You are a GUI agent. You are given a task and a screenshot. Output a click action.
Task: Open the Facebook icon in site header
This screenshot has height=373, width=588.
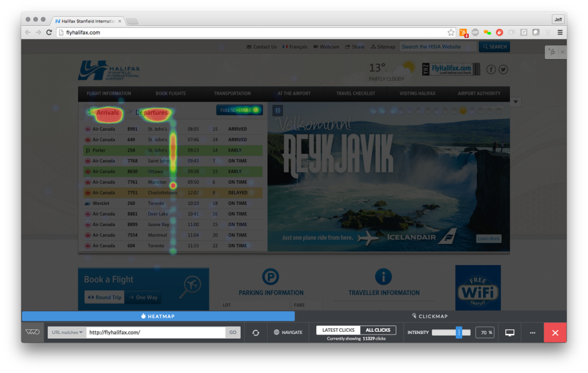click(492, 69)
